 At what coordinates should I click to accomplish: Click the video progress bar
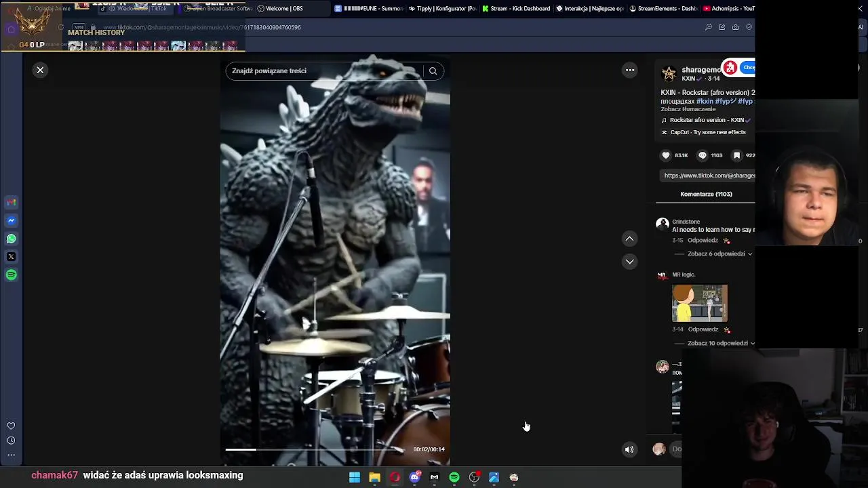[x=315, y=449]
